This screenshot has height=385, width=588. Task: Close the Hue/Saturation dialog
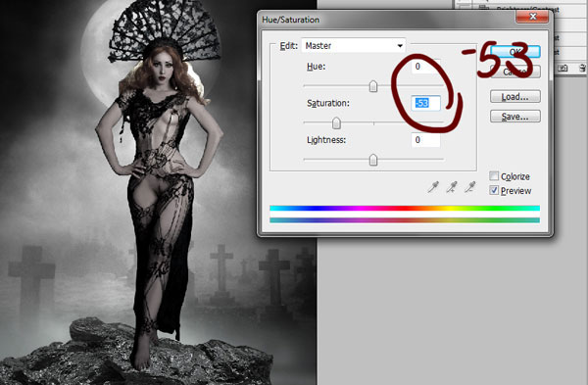532,16
